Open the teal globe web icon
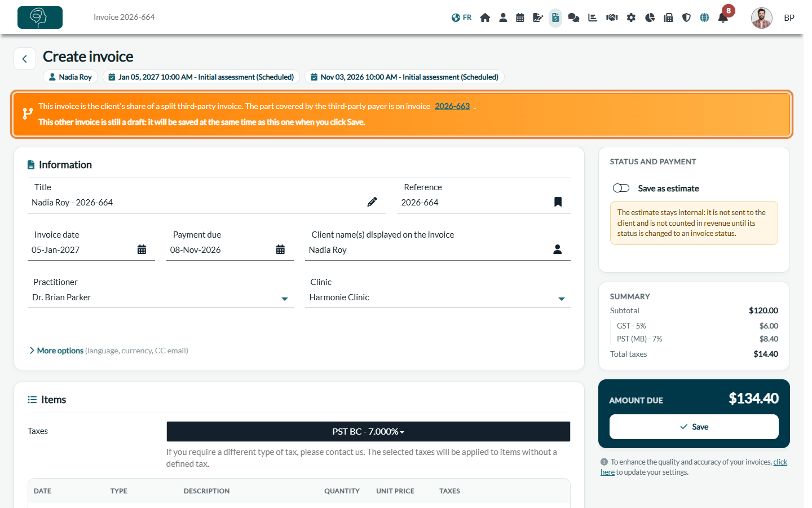 pyautogui.click(x=704, y=17)
